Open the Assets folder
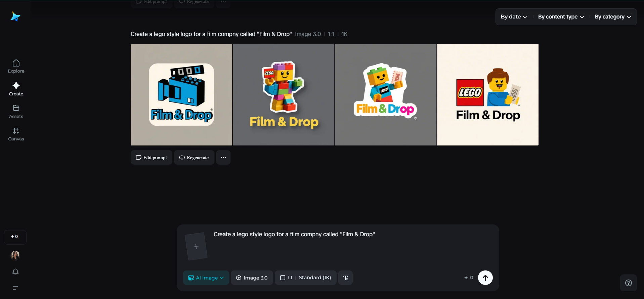Viewport: 644px width, 299px height. [x=16, y=112]
